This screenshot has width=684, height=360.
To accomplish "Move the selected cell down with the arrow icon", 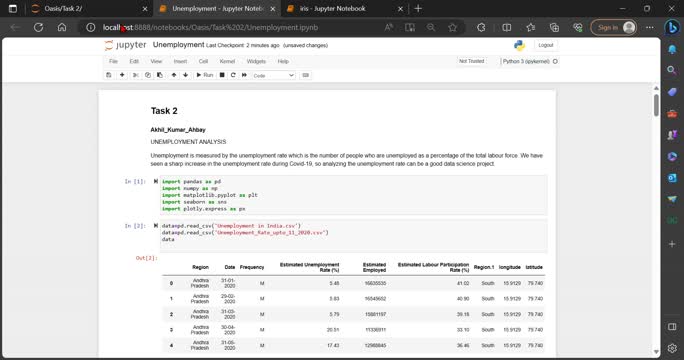I will coord(185,75).
